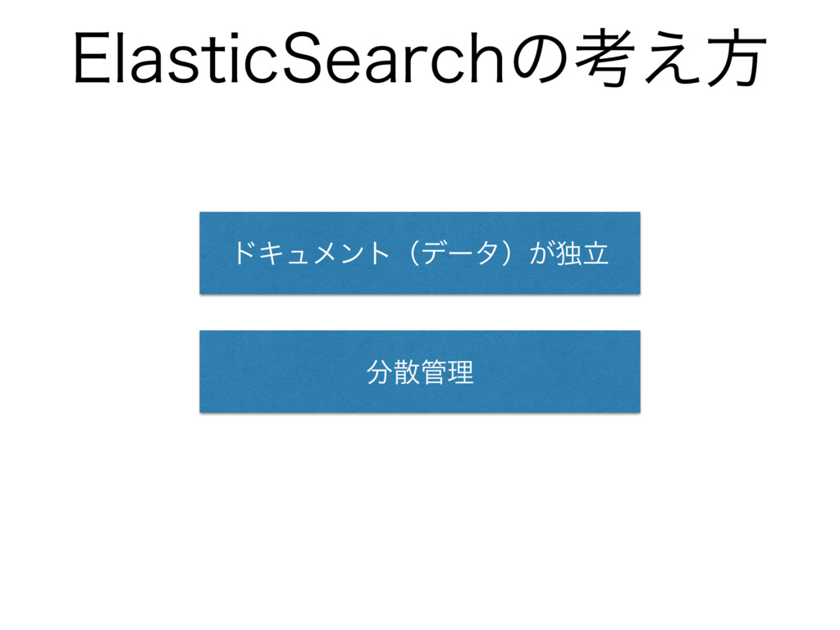Click the 考 character in the title
Viewport: 840px width, 630px height.
click(x=605, y=58)
